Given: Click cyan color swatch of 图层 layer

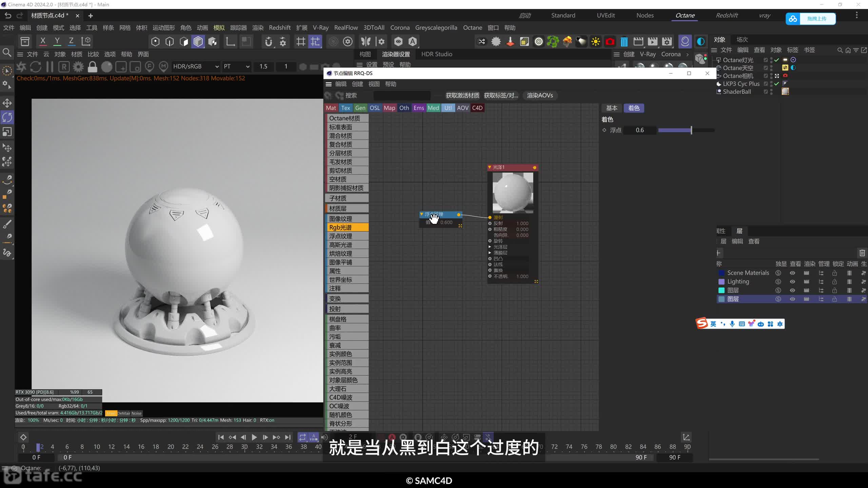Looking at the screenshot, I should [722, 290].
